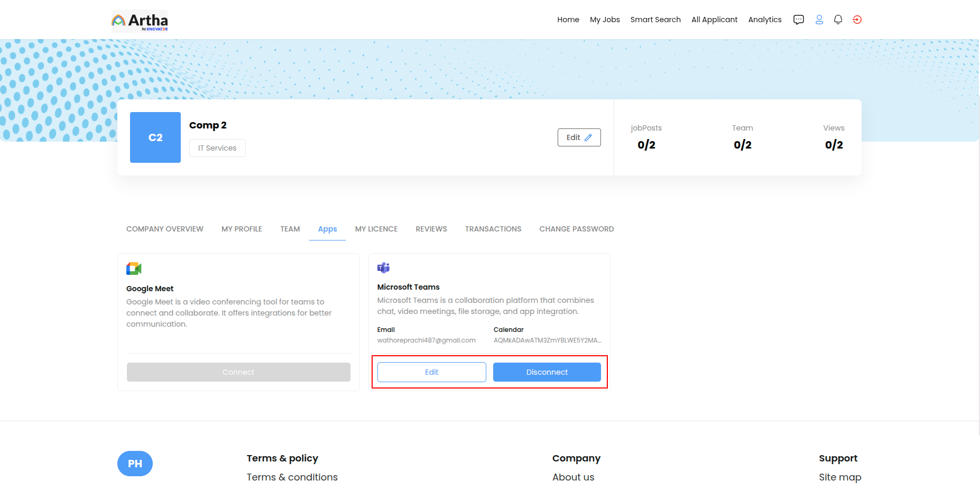Screen dimensions: 980x490
Task: Disconnect Microsoft Teams integration
Action: (547, 372)
